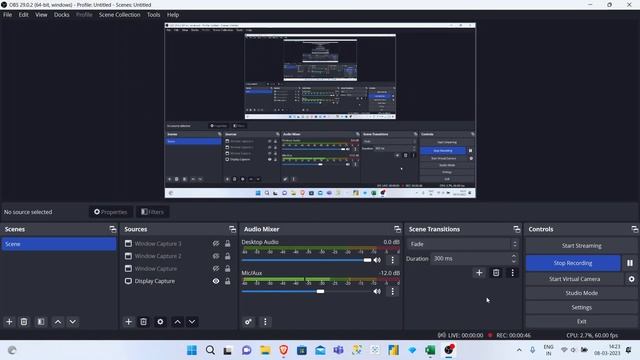The width and height of the screenshot is (640, 360).
Task: Mute Desktop Audio speaker icon
Action: pyautogui.click(x=377, y=260)
